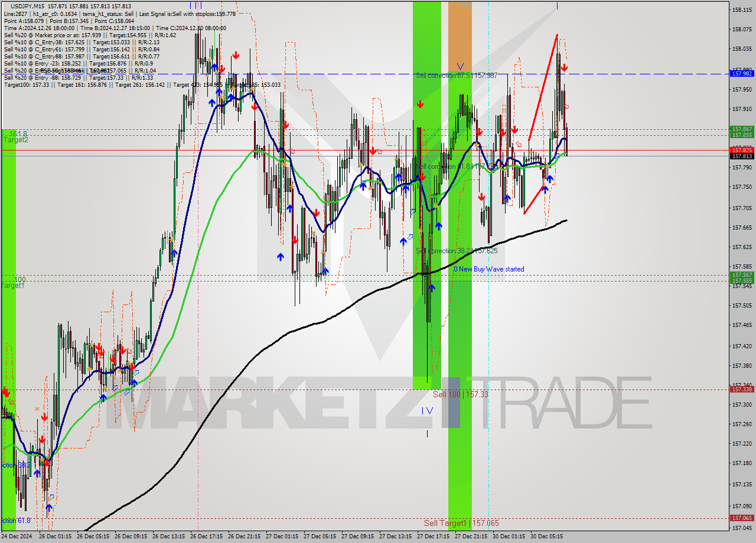Click the '27 Dec 21:15' time axis label
Viewport: 756px width, 543px height.
pos(471,537)
